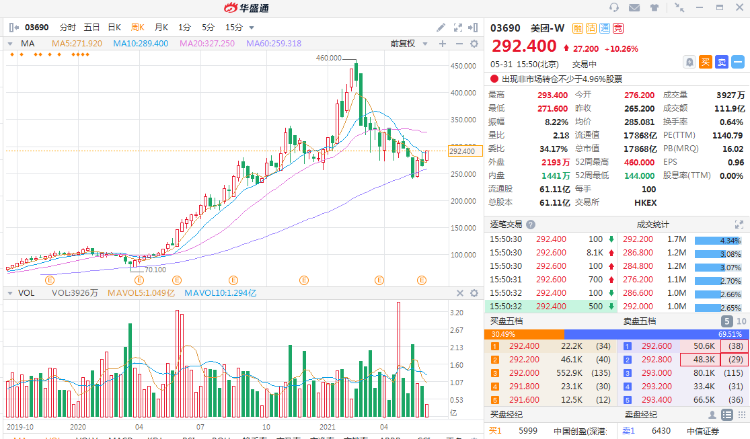This screenshot has height=439, width=750.
Task: Switch to 日K daily chart
Action: tap(114, 27)
